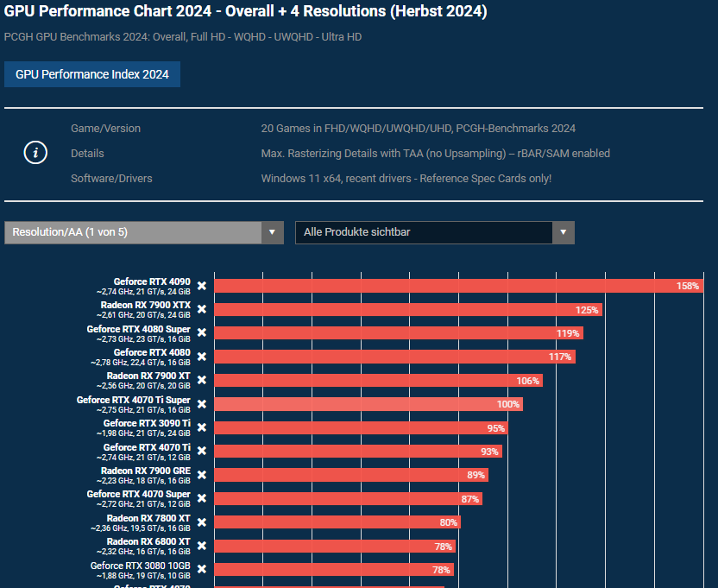Image resolution: width=718 pixels, height=588 pixels.
Task: Click the X next to Radeon RX 6800 XT
Action: click(x=201, y=546)
